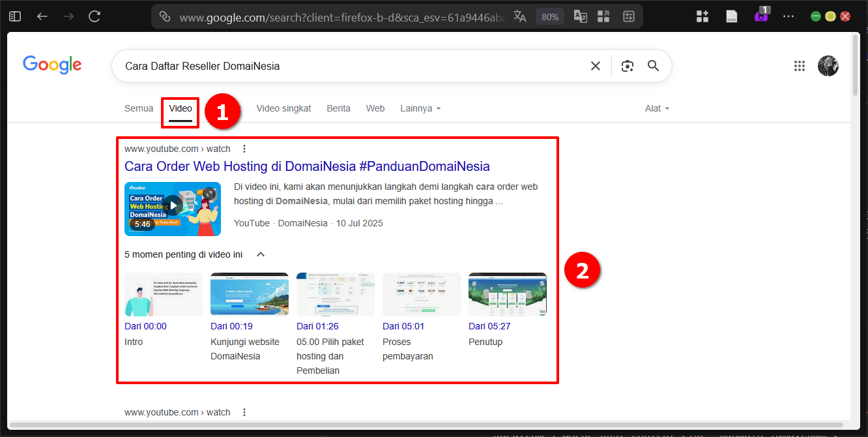868x437 pixels.
Task: Click the profile avatar in the top right
Action: [x=828, y=65]
